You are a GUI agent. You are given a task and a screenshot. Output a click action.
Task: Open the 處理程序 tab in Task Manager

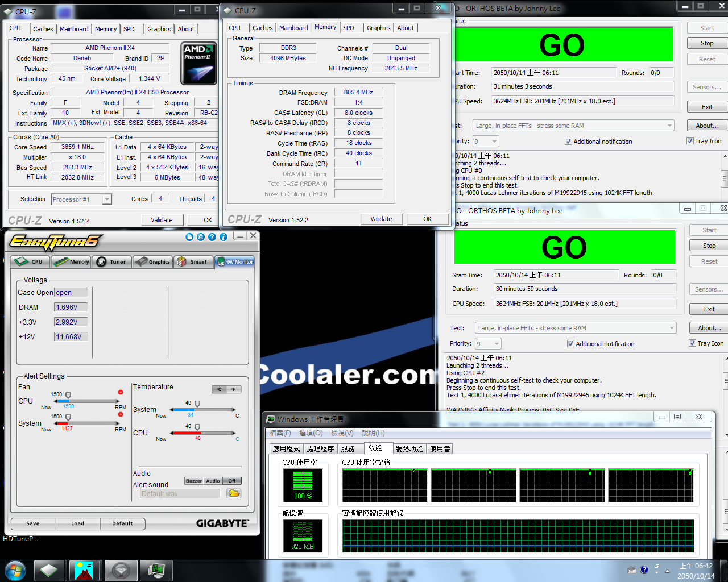(320, 449)
